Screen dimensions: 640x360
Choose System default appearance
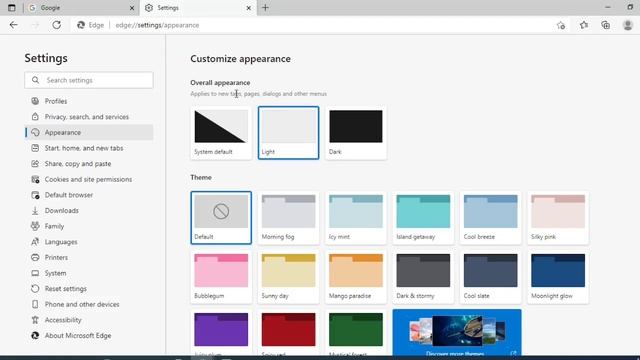coord(221,133)
